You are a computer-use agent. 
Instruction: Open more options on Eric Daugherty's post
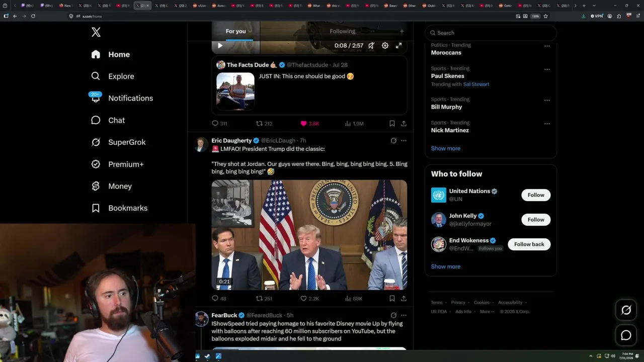pos(404,141)
